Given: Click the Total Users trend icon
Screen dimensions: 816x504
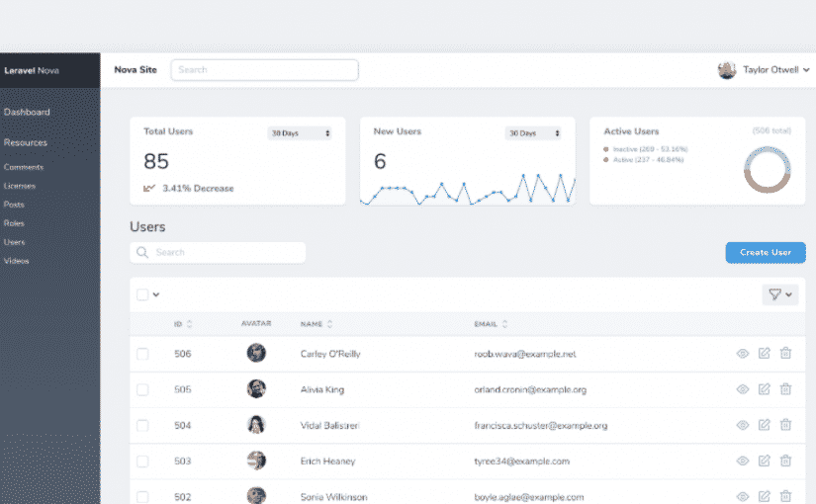Looking at the screenshot, I should tap(149, 188).
